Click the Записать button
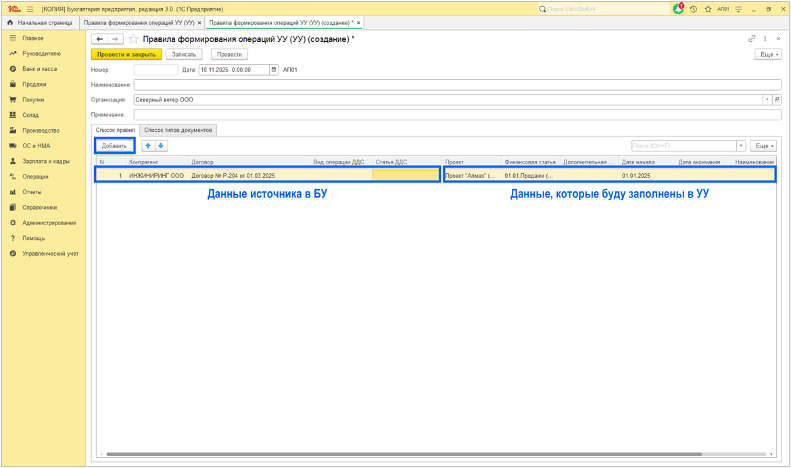 coord(184,54)
